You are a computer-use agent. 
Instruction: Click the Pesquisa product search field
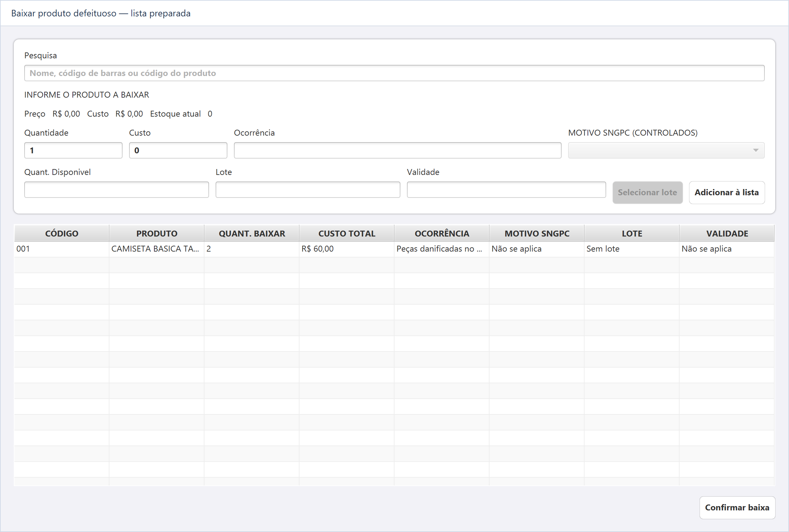(x=394, y=73)
